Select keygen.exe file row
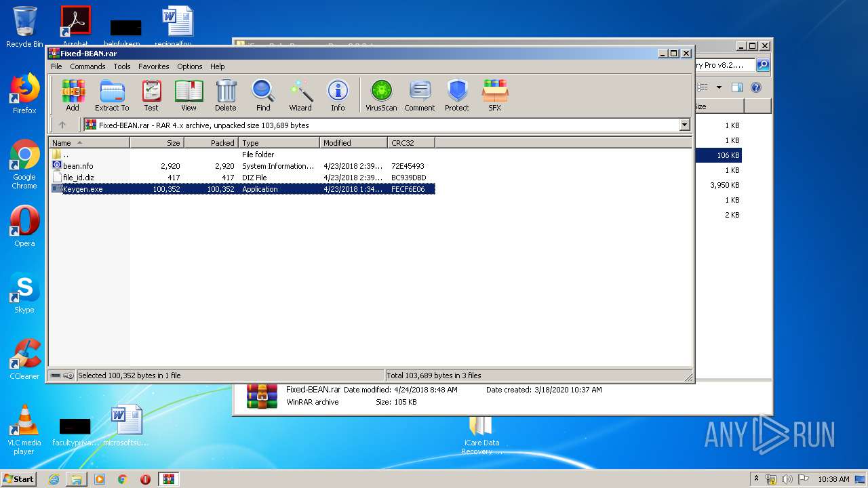The height and width of the screenshot is (488, 868). point(242,189)
